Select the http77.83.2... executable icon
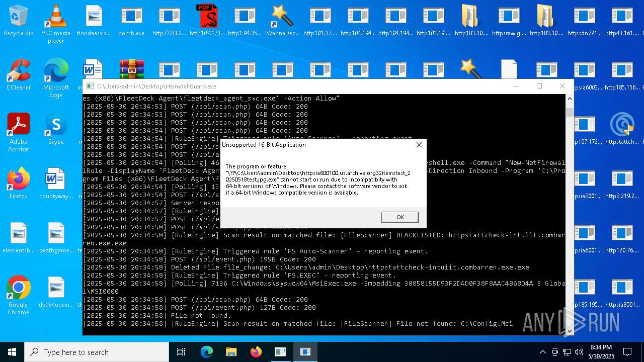 (x=169, y=21)
